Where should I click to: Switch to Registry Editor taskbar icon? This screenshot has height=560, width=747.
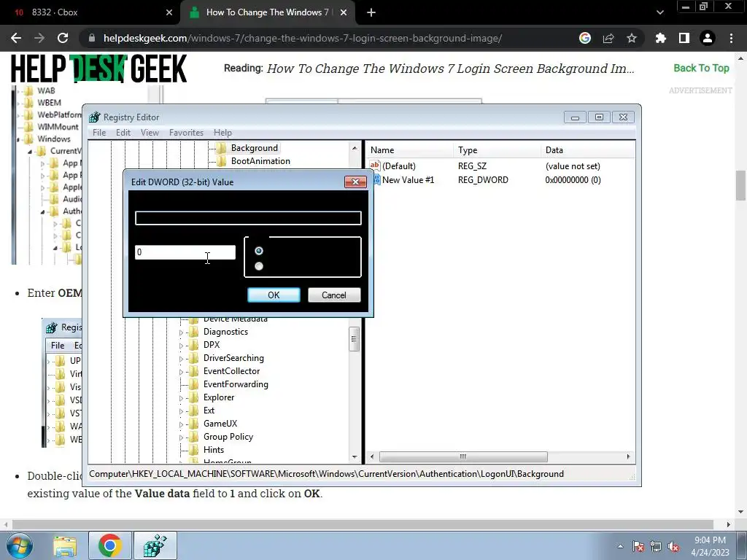coord(155,545)
